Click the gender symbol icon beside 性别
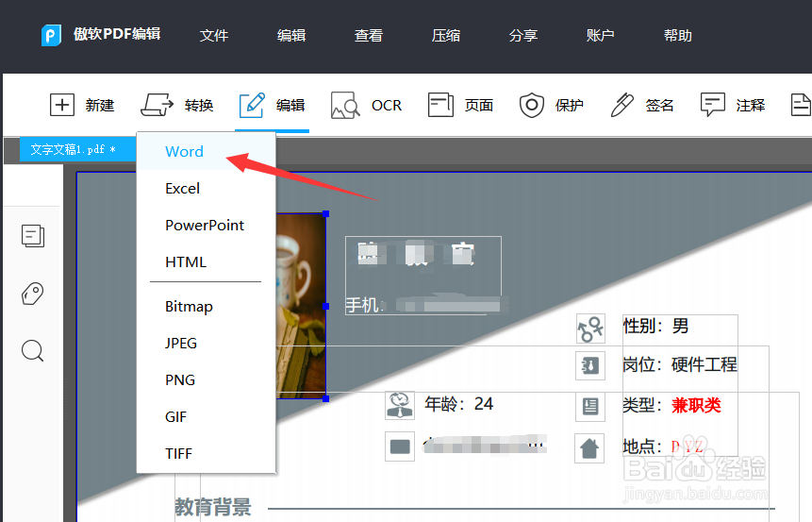The height and width of the screenshot is (522, 812). [590, 328]
